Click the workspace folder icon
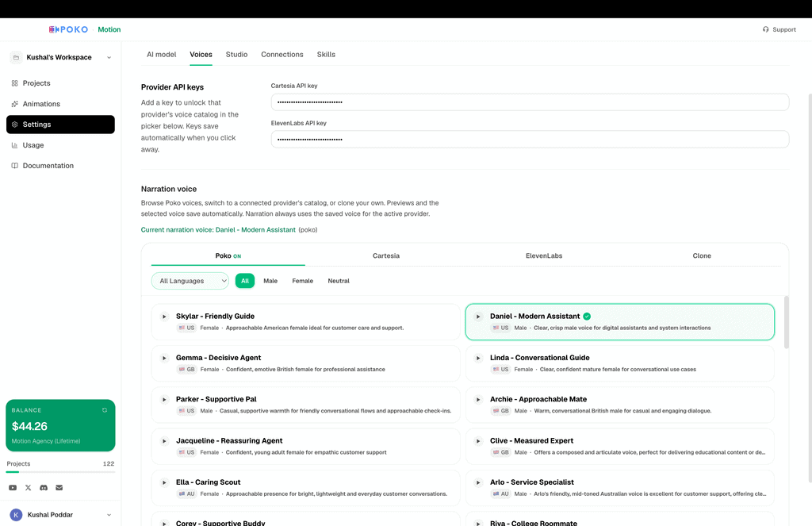Viewport: 812px width, 526px height. click(x=16, y=58)
